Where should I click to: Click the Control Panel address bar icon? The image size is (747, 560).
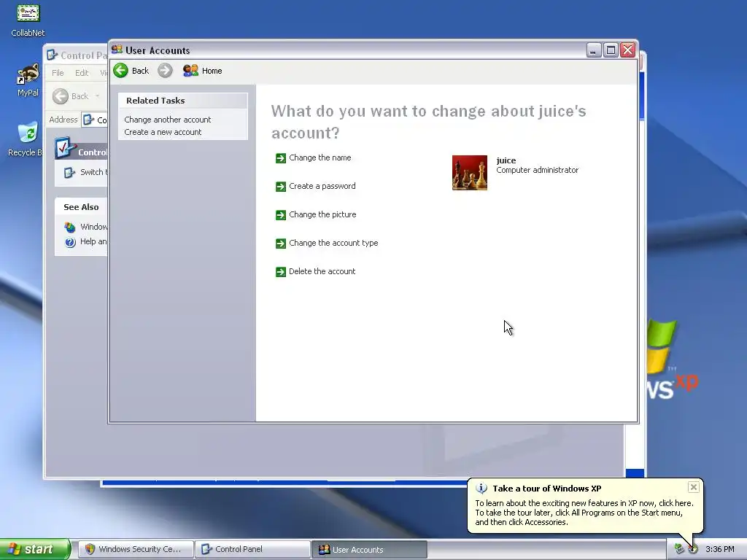(x=88, y=120)
